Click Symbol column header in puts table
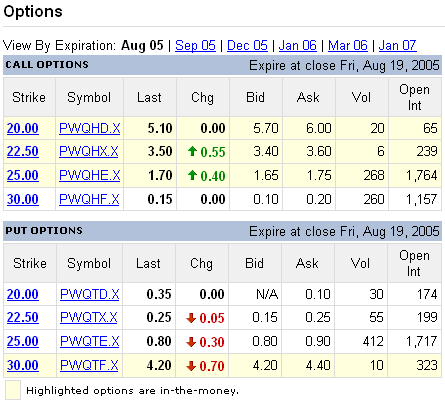Image resolution: width=445 pixels, height=403 pixels. [x=89, y=263]
